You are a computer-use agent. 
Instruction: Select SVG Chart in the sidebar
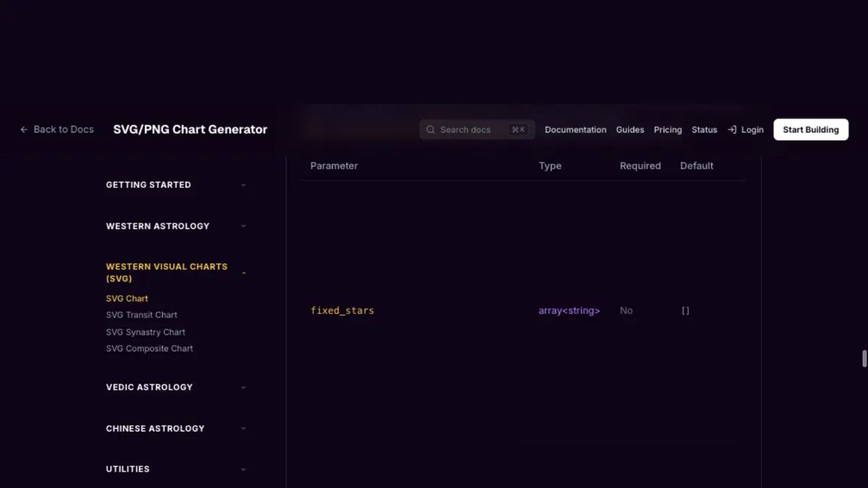click(127, 299)
